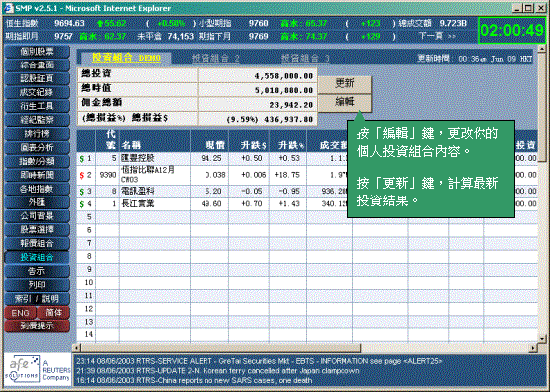
Task: Click the 更新 button to refresh results
Action: 344,83
